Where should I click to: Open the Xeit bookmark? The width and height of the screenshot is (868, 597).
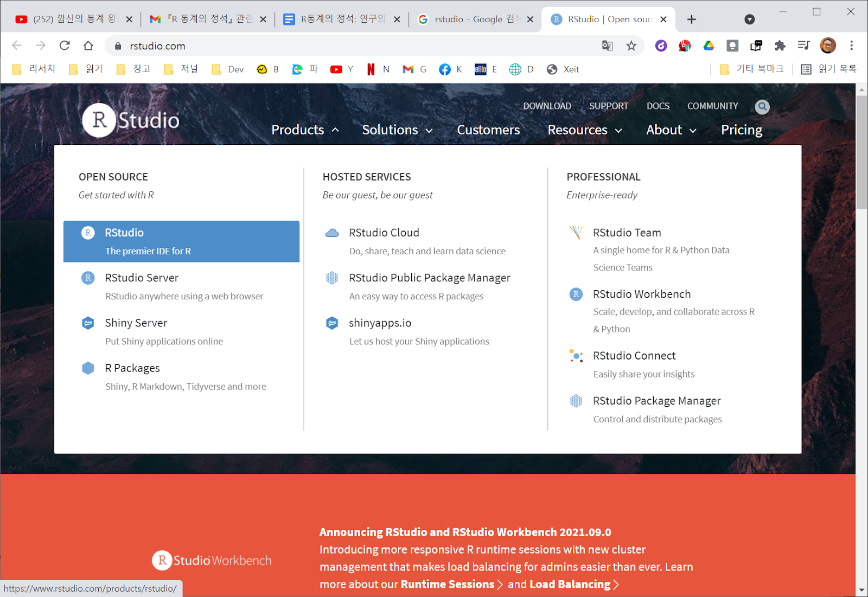[x=563, y=69]
